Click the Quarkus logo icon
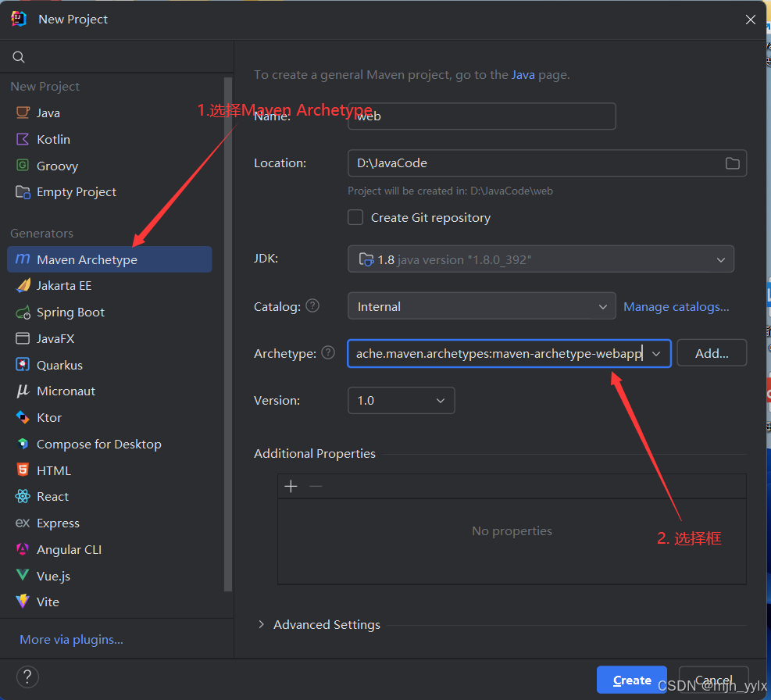This screenshot has height=700, width=771. [23, 365]
